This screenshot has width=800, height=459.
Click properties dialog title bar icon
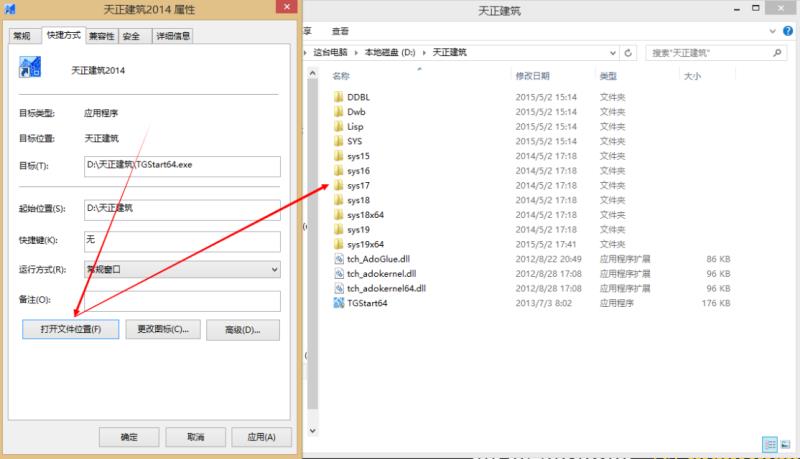10,9
